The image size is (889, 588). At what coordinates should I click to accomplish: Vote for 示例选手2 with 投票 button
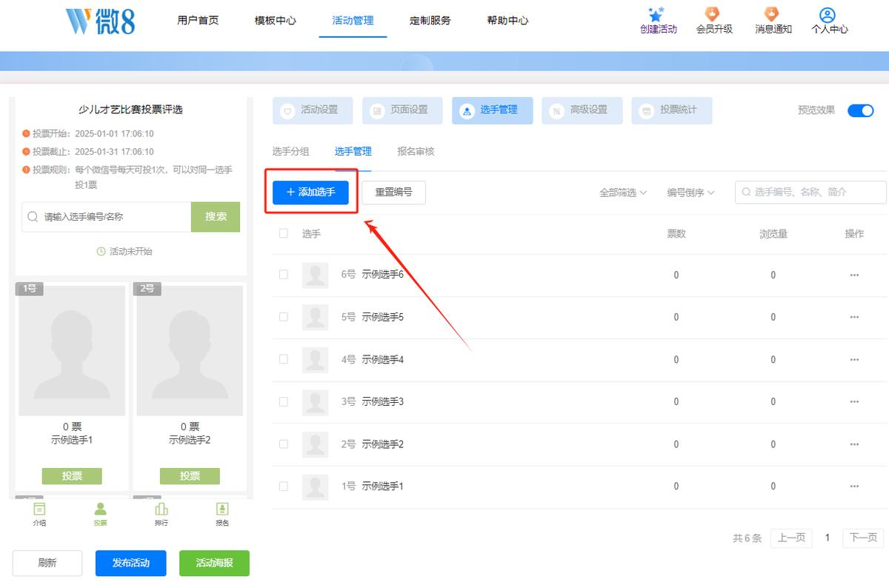[x=190, y=476]
